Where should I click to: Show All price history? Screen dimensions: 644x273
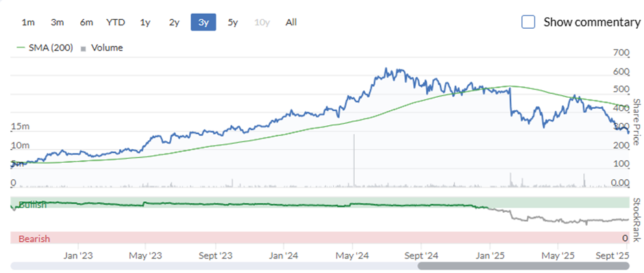coord(291,23)
